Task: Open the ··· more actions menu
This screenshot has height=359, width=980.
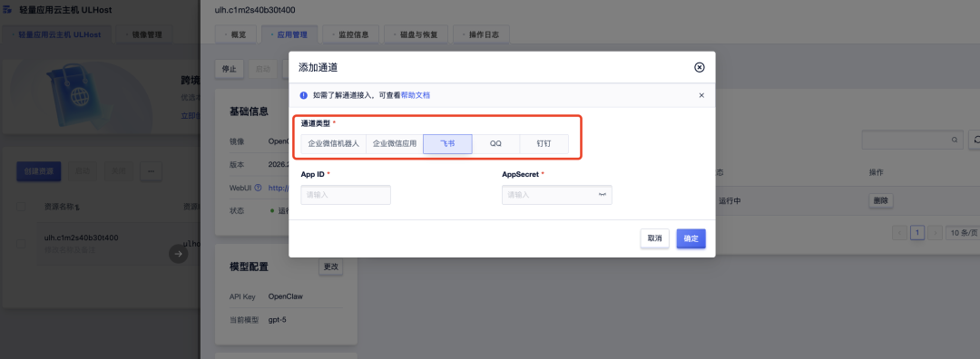Action: coord(152,170)
